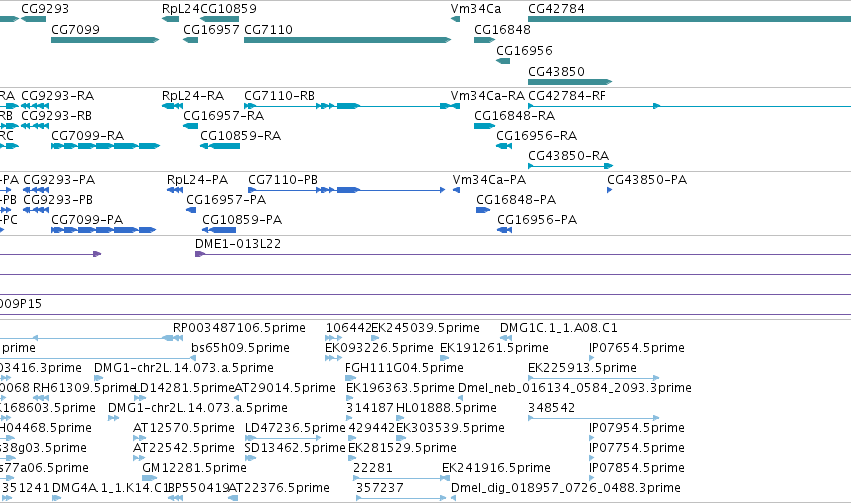Click the CG16956-PA protein label

pyautogui.click(x=537, y=220)
